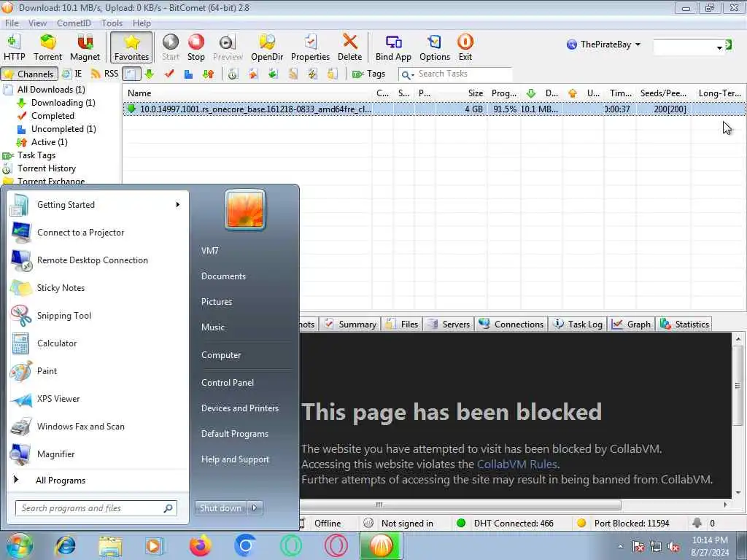Open Firefox from the taskbar
Image resolution: width=747 pixels, height=560 pixels.
click(200, 545)
